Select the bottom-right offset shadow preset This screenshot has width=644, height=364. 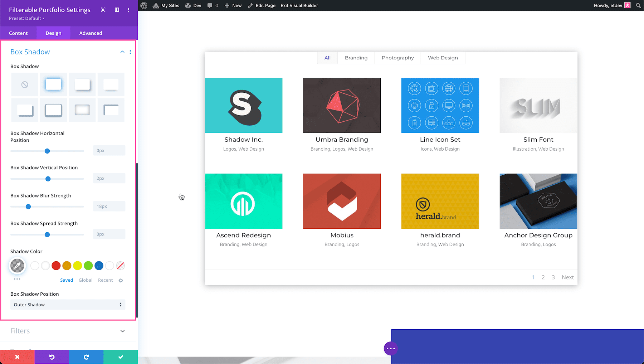(x=82, y=85)
